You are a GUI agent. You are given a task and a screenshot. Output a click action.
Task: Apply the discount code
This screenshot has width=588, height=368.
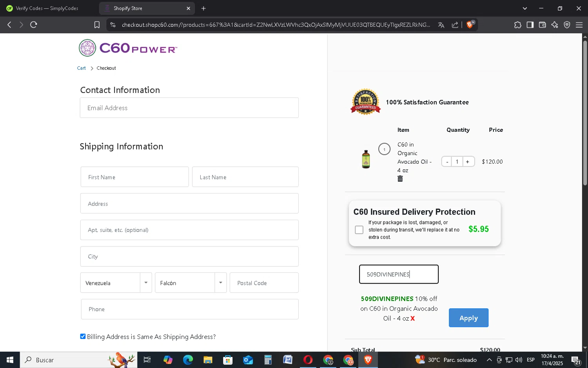[468, 318]
